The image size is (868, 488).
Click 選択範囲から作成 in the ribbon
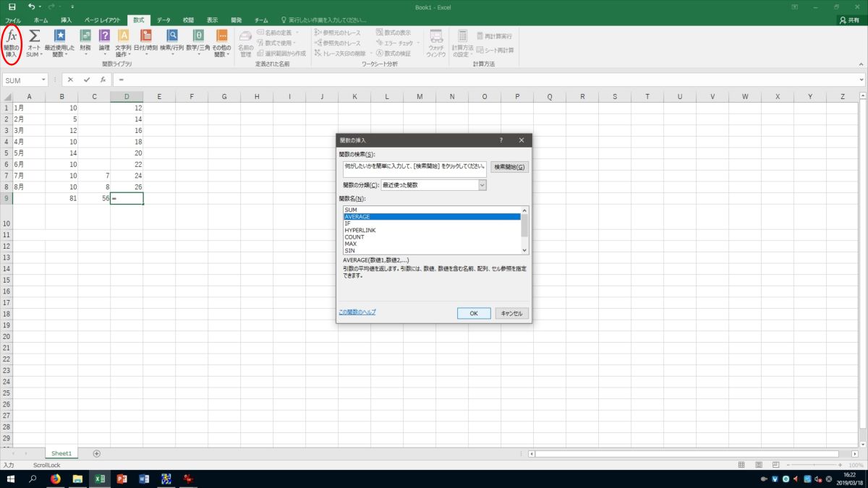[281, 53]
